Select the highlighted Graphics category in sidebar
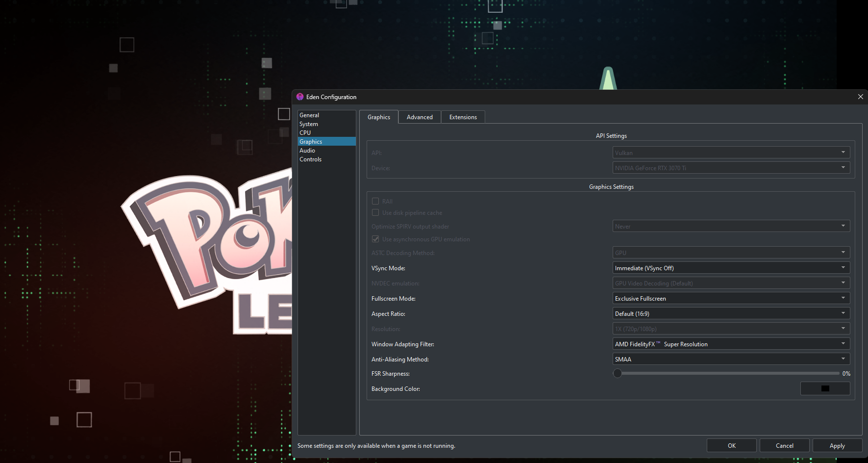 click(x=327, y=141)
